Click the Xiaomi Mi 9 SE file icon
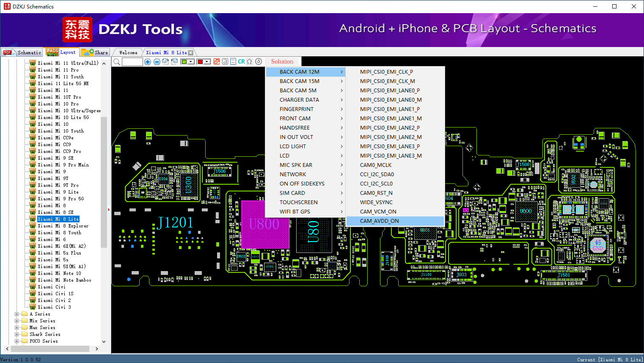Viewport: 644px width, 363px height. pyautogui.click(x=33, y=158)
